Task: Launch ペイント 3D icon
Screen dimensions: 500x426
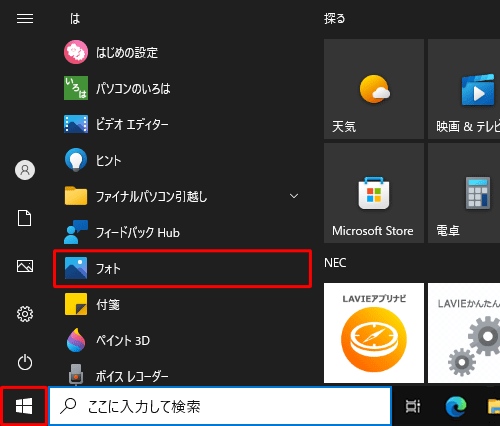Action: pyautogui.click(x=76, y=340)
